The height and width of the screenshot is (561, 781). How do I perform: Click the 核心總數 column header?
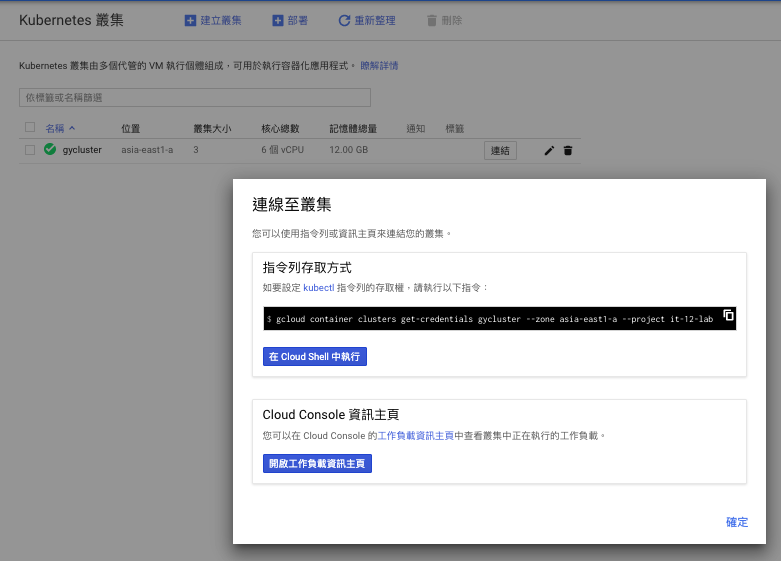pos(280,129)
